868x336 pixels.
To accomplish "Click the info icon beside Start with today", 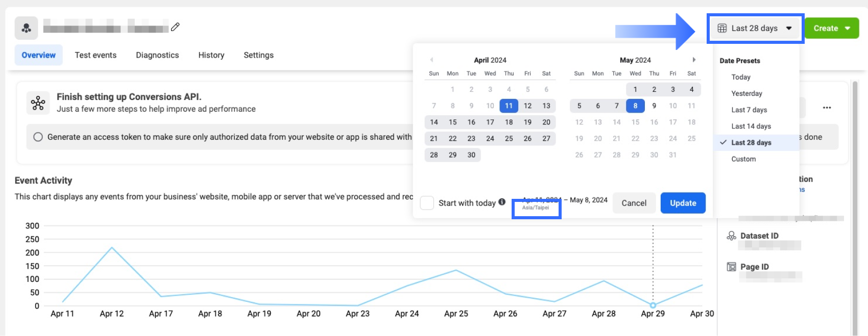I will tap(502, 202).
